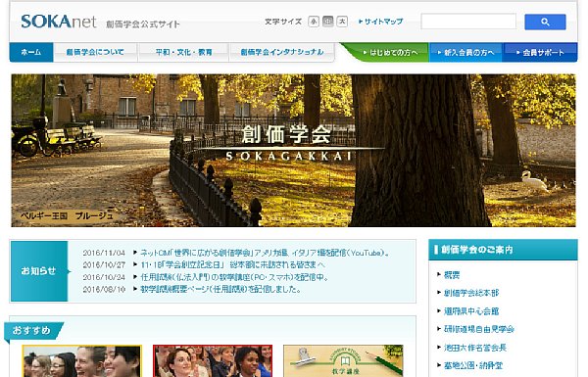Click the 創価学会のご案内 sidebar header
Screen dimensions: 588x377
tap(503, 250)
